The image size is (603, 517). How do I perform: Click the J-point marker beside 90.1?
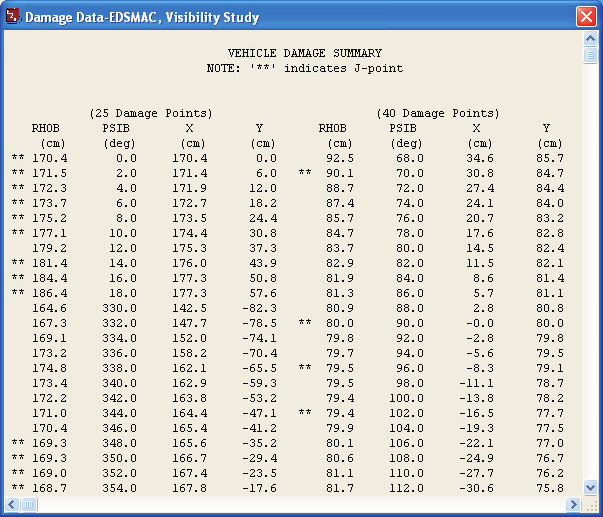305,172
